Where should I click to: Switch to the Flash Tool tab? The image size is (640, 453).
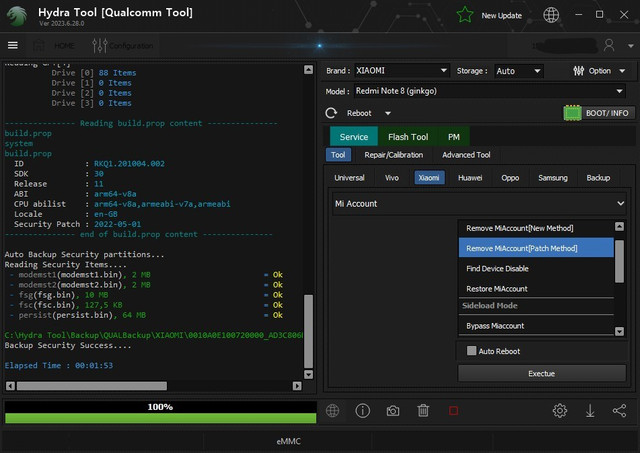click(408, 137)
